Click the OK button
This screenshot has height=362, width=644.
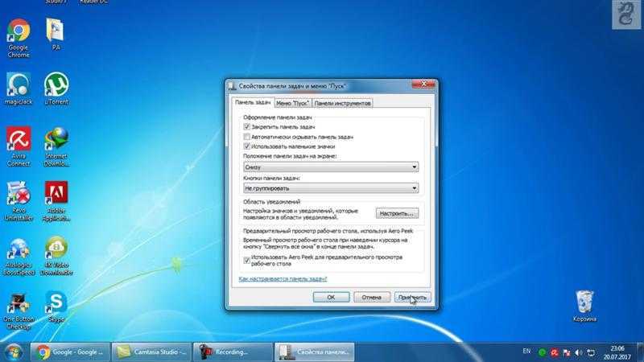coord(331,297)
